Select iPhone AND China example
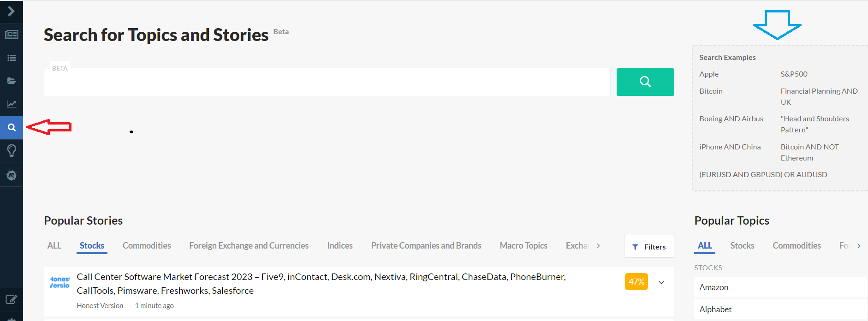This screenshot has width=868, height=321. click(x=730, y=147)
